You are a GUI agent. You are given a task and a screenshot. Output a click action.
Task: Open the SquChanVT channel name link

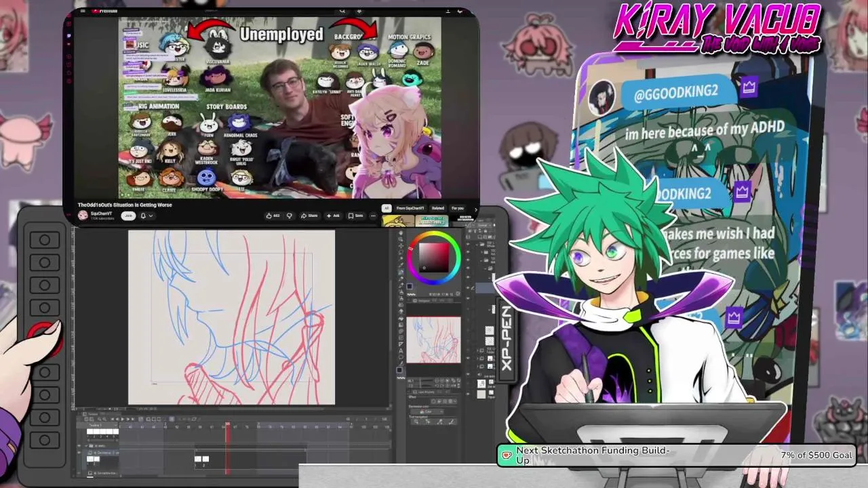point(101,213)
